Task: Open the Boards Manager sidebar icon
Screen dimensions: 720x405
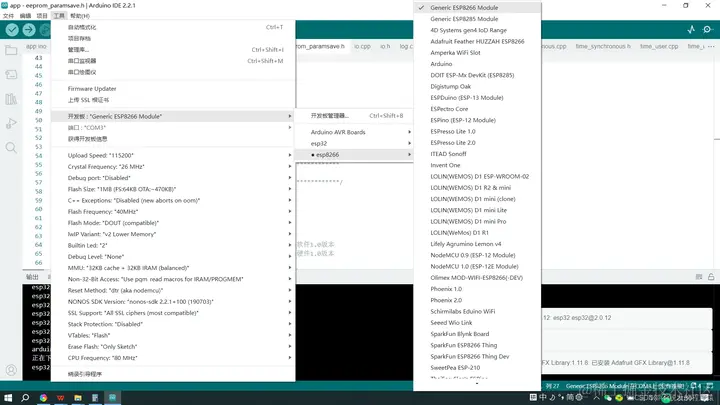Action: [11, 74]
